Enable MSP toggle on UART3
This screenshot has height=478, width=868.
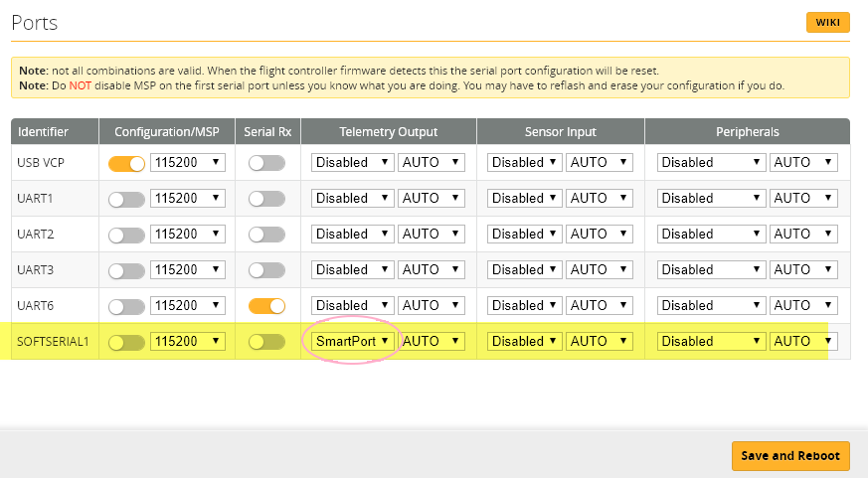pos(126,270)
